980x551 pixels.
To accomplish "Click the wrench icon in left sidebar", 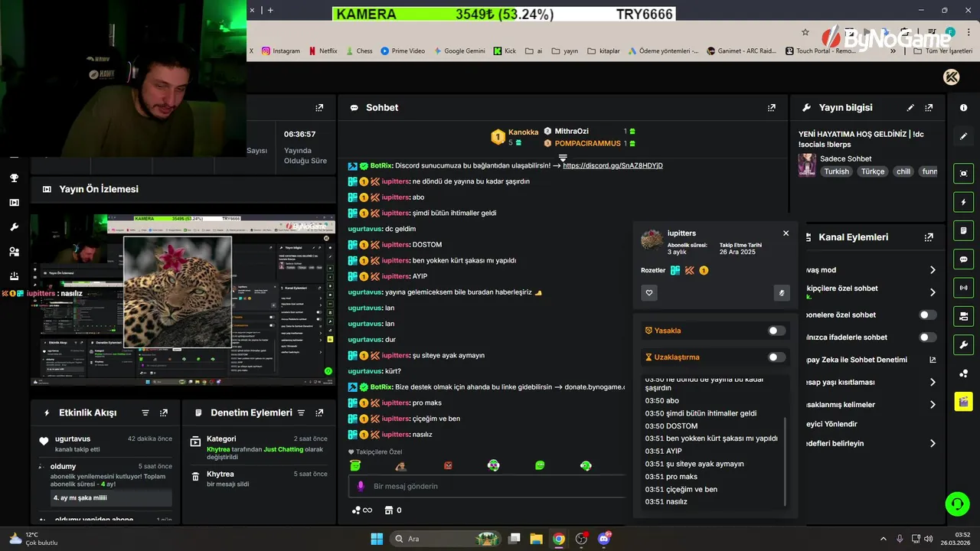I will coord(14,227).
